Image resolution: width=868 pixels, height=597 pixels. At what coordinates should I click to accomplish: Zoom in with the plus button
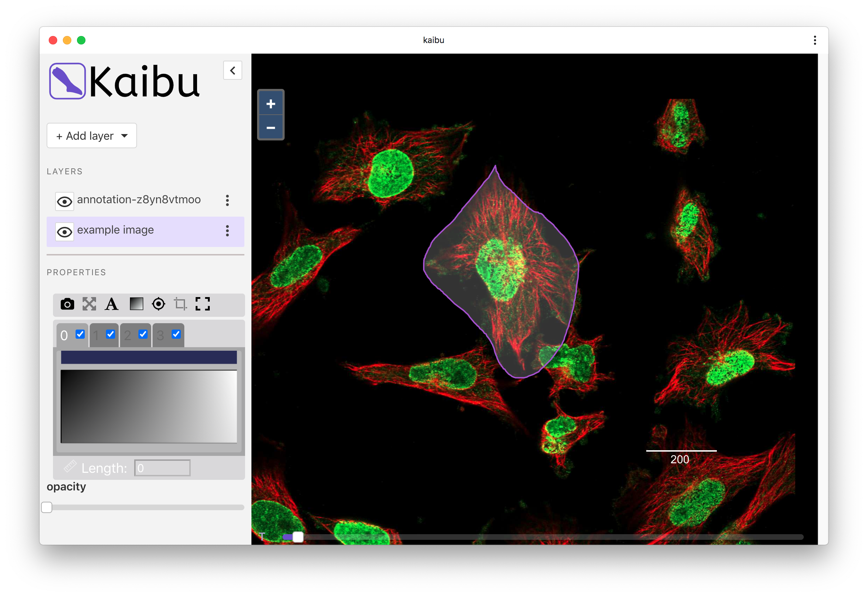tap(270, 104)
